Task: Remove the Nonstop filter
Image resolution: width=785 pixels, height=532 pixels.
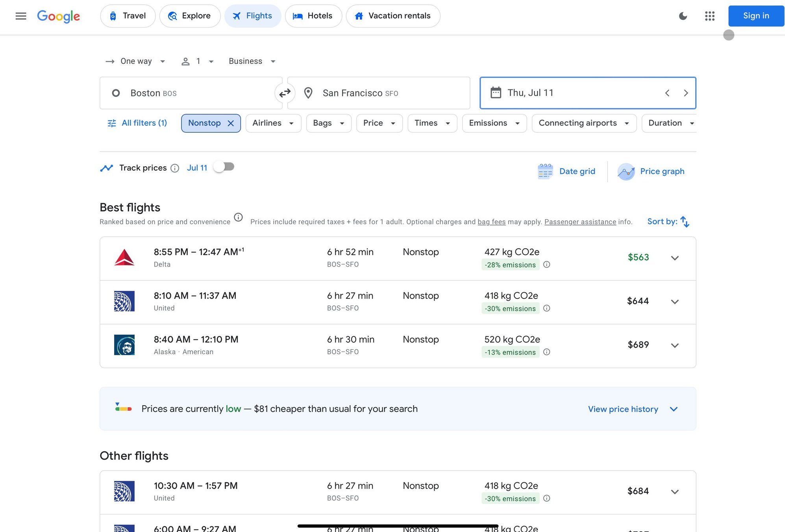Action: tap(231, 123)
